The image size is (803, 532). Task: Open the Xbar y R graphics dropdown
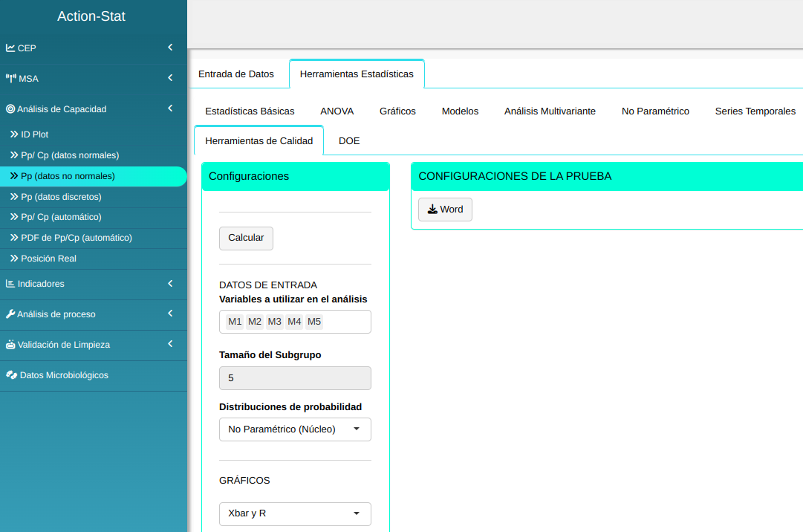click(x=295, y=513)
